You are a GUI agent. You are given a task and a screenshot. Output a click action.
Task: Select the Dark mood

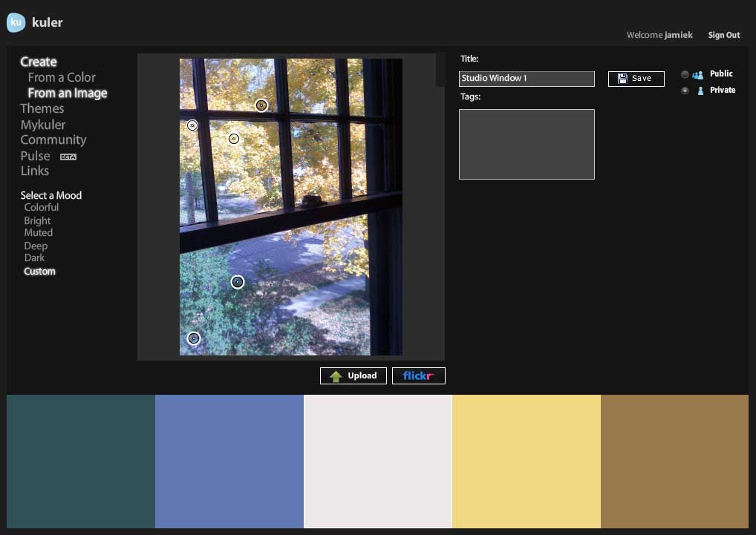tap(34, 257)
